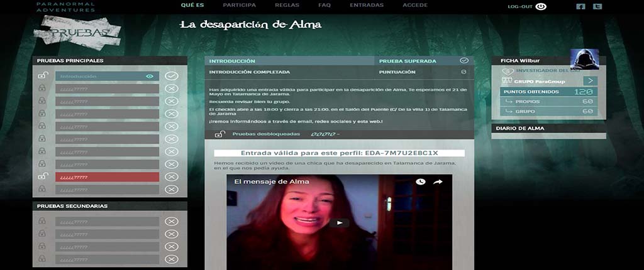
Task: Open the PARTICIPA menu item
Action: coord(239,5)
